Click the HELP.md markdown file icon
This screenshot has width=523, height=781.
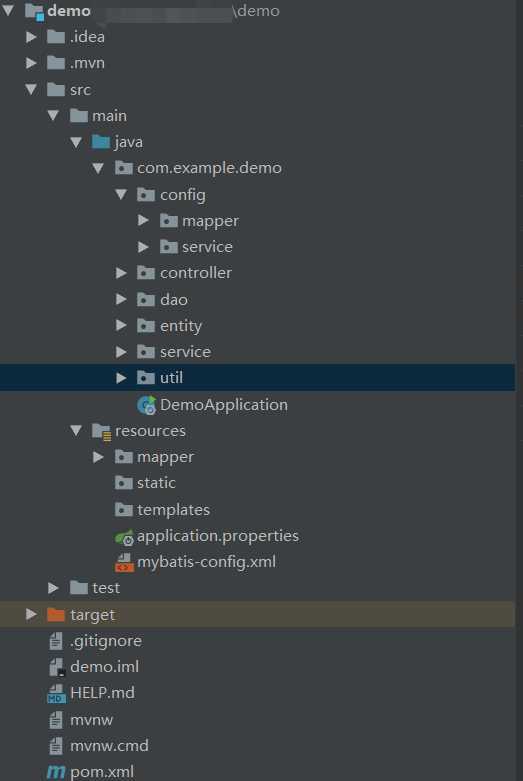[x=56, y=693]
